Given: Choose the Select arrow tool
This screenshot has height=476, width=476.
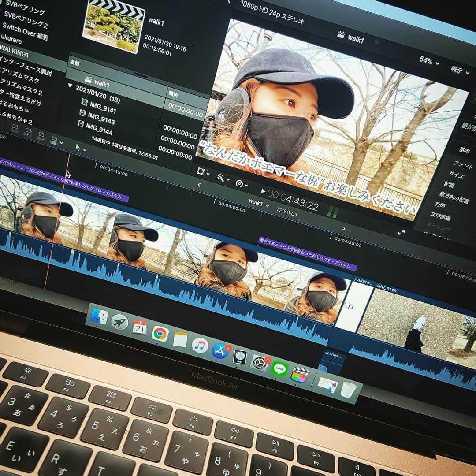Looking at the screenshot, I should click(78, 147).
